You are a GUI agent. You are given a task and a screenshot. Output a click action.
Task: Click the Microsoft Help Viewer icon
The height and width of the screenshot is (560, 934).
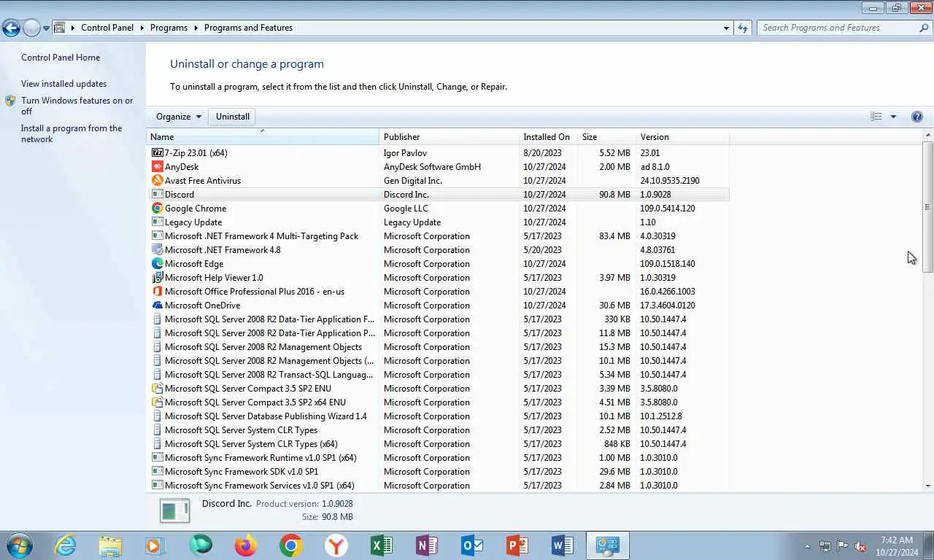157,278
